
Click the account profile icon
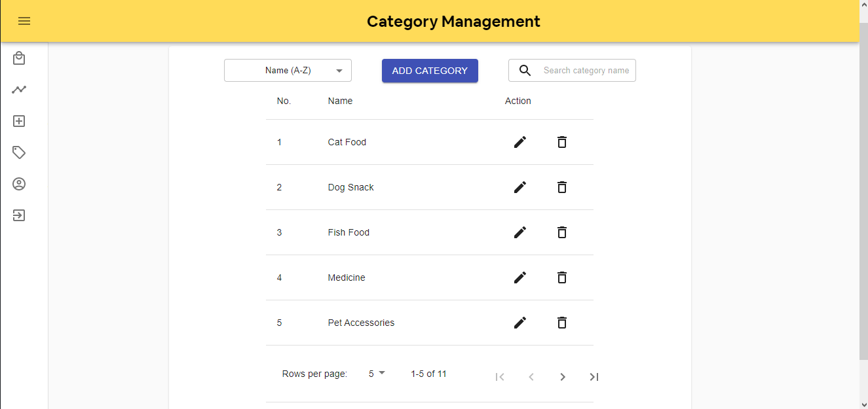click(19, 184)
